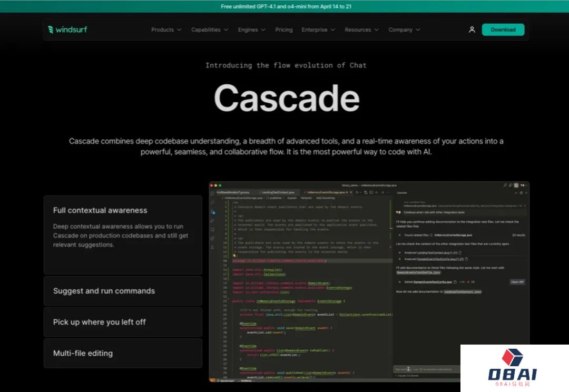Click the Cascade description paragraph

[x=286, y=146]
